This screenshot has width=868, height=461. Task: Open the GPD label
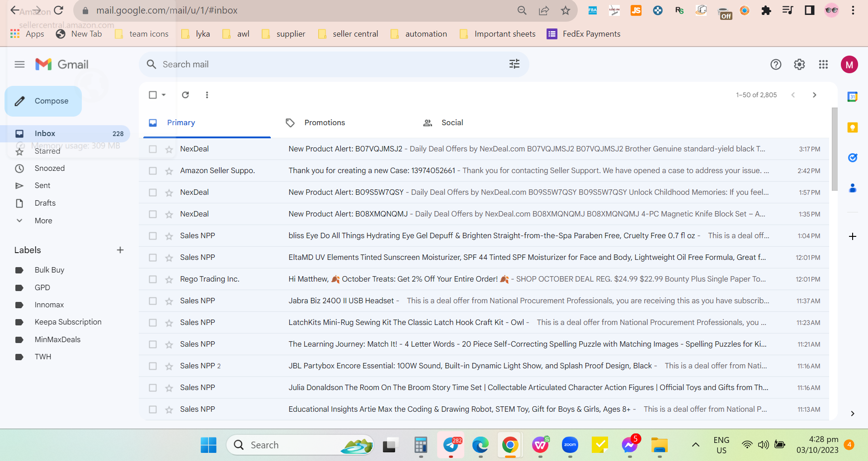[42, 287]
